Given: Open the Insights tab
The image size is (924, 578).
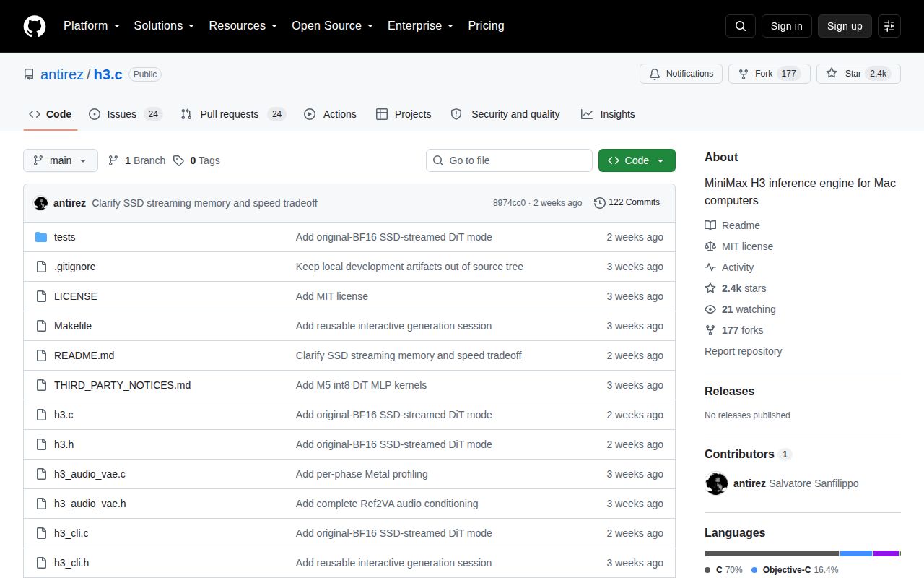Looking at the screenshot, I should pos(608,114).
